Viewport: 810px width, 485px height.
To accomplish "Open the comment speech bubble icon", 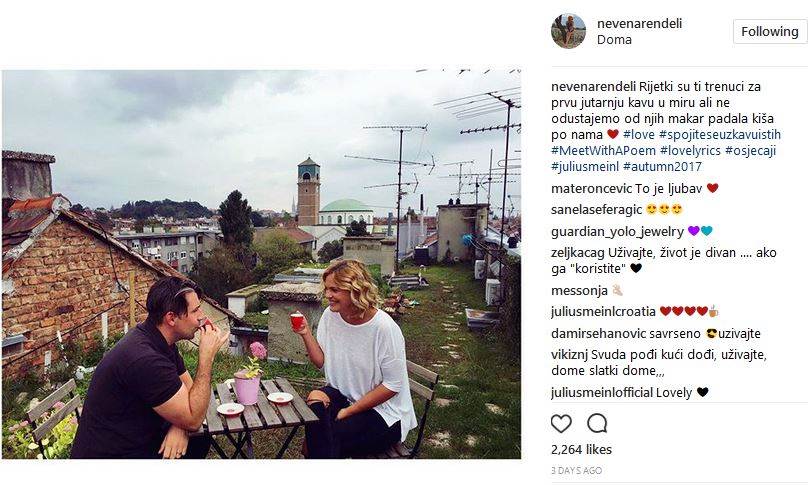I will click(x=597, y=423).
